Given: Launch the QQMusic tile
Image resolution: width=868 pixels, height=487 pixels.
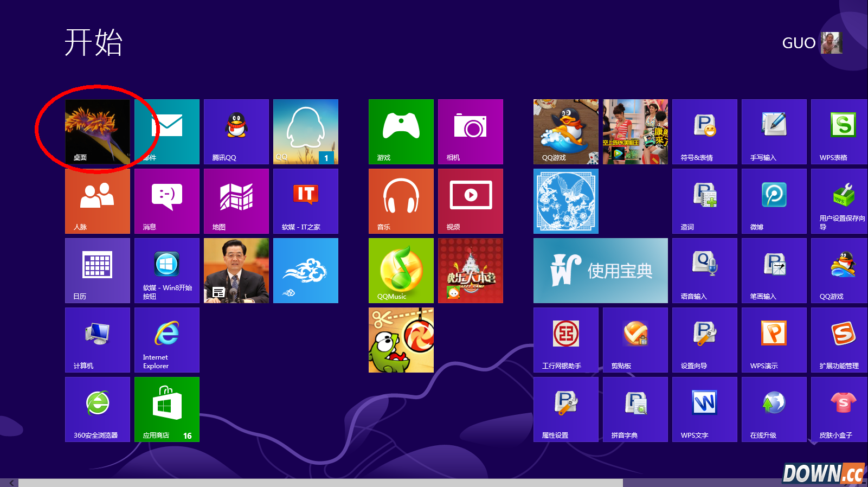Looking at the screenshot, I should tap(401, 271).
